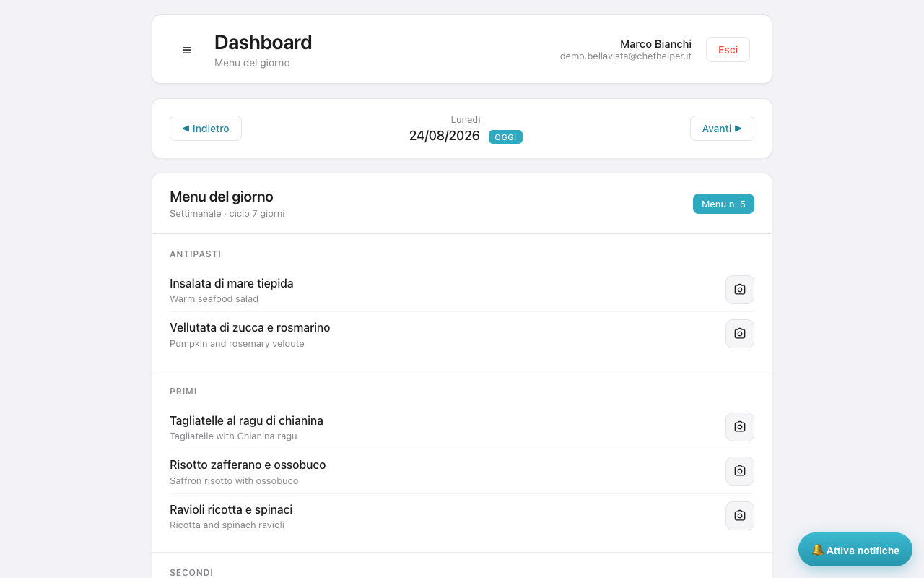Image resolution: width=924 pixels, height=578 pixels.
Task: Click the Menu del giorno card heading
Action: (222, 197)
